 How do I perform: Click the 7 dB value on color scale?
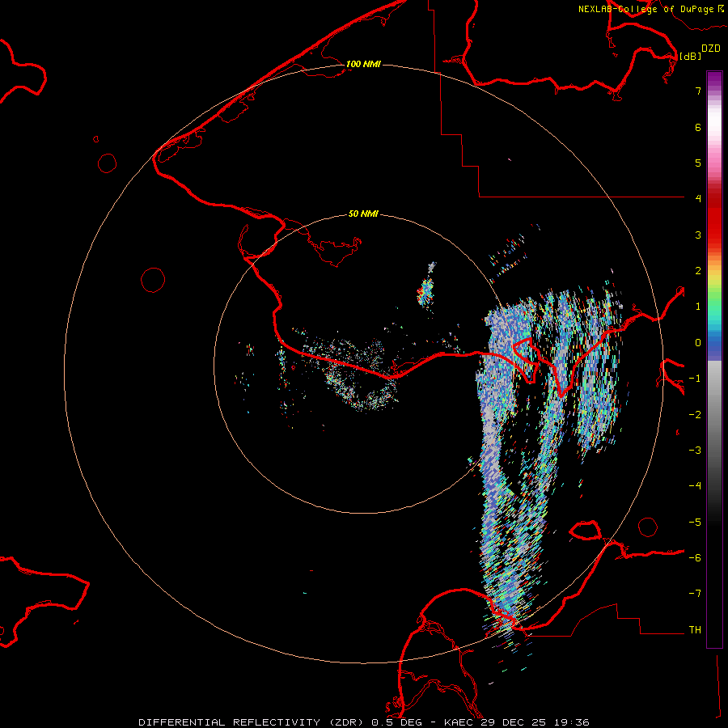pos(698,91)
